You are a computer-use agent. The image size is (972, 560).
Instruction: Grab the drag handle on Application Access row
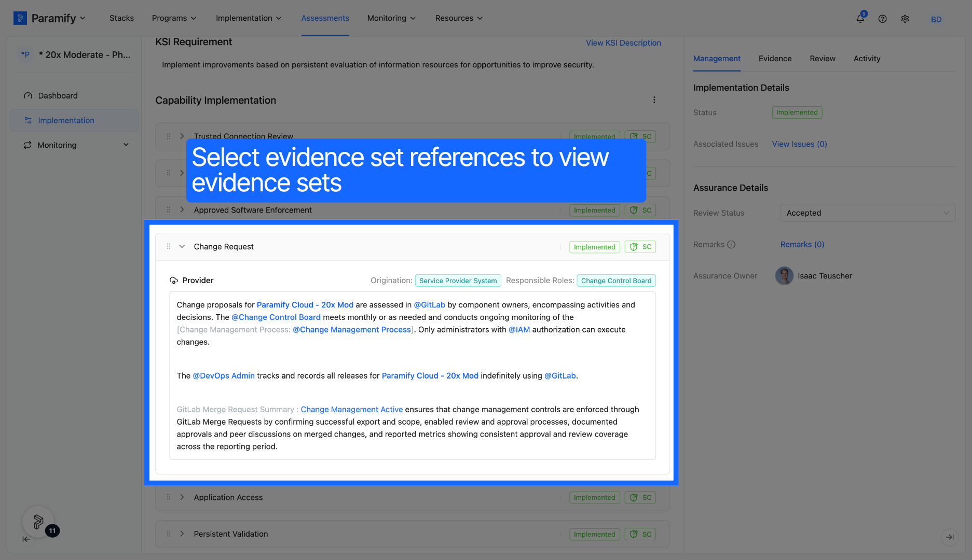[169, 497]
